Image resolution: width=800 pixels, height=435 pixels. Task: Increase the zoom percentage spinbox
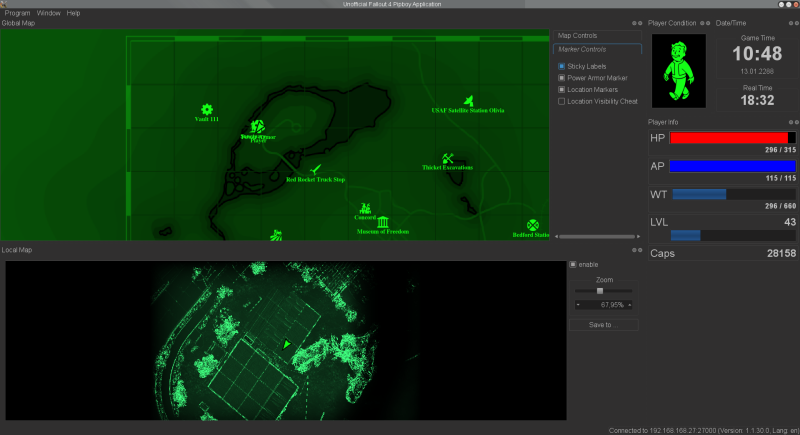(x=630, y=305)
